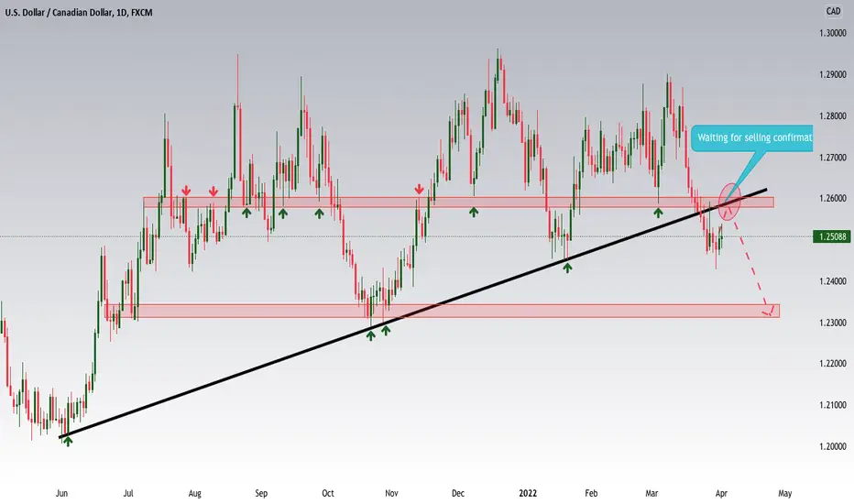The height and width of the screenshot is (504, 854).
Task: Open the CAD currency label
Action: (833, 11)
